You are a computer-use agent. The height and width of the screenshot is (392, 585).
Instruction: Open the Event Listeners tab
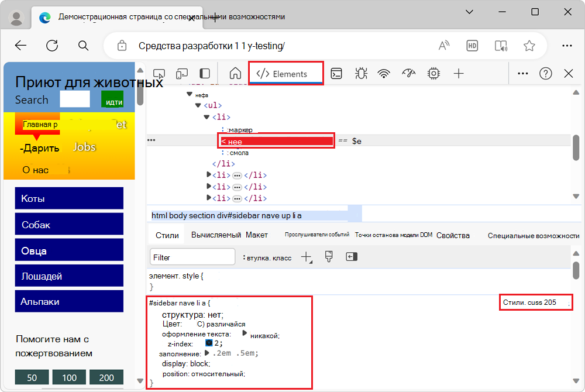click(x=316, y=235)
